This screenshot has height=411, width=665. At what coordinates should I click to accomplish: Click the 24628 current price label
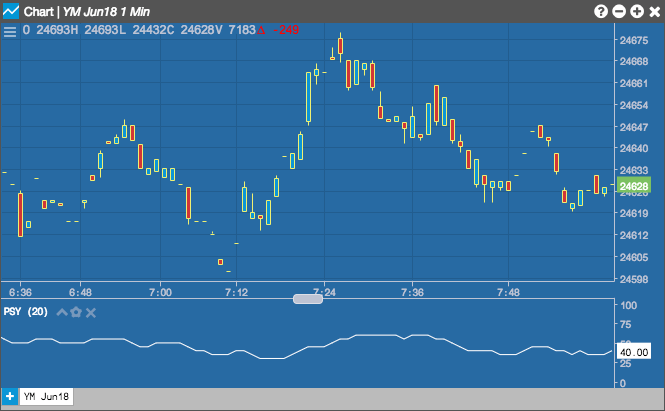(633, 186)
